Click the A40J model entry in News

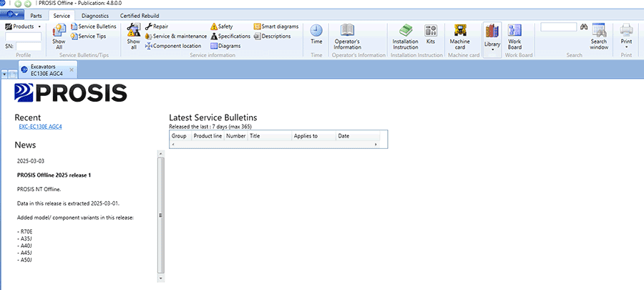click(x=24, y=246)
